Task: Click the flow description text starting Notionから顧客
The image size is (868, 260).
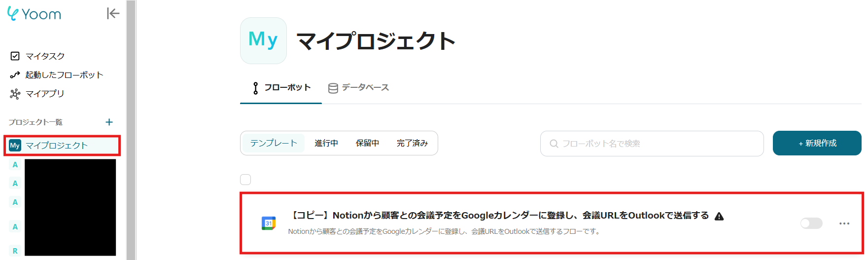Action: pos(444,231)
